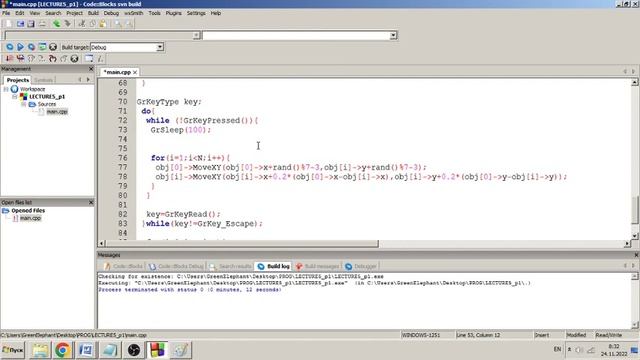Click the Redo arrow icon
Image resolution: width=640 pixels, height=360 pixels.
[67, 24]
